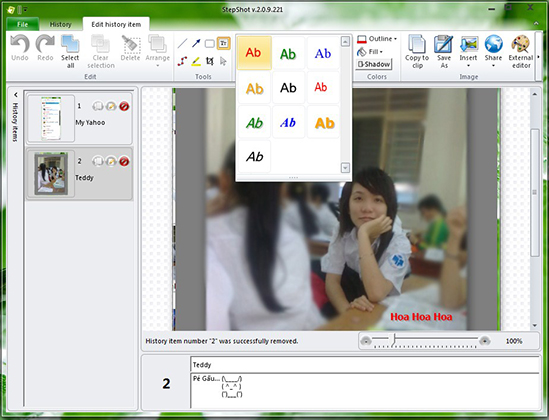Open the External editor palette icon
Viewport: 549px width, 420px height.
click(x=521, y=43)
